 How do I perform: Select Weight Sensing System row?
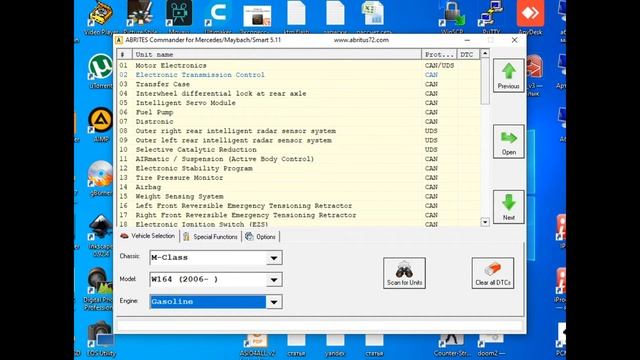coord(299,196)
